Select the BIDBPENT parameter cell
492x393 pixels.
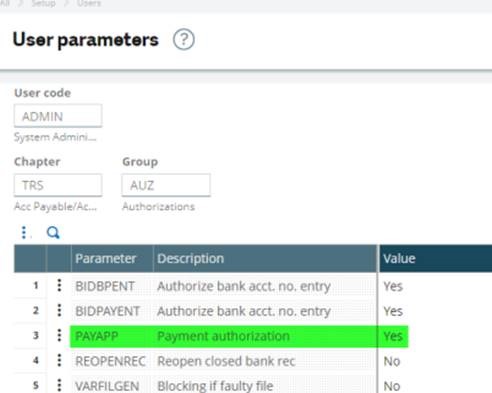pos(112,286)
